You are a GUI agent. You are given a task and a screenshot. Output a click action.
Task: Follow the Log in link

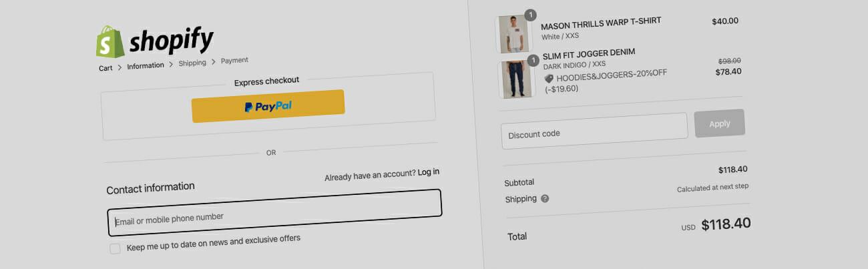pos(429,172)
